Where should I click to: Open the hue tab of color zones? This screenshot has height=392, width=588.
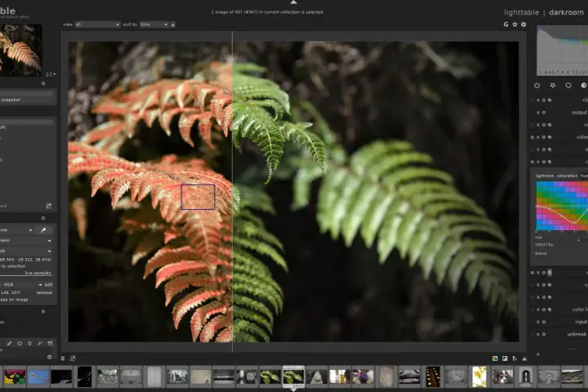pyautogui.click(x=584, y=176)
